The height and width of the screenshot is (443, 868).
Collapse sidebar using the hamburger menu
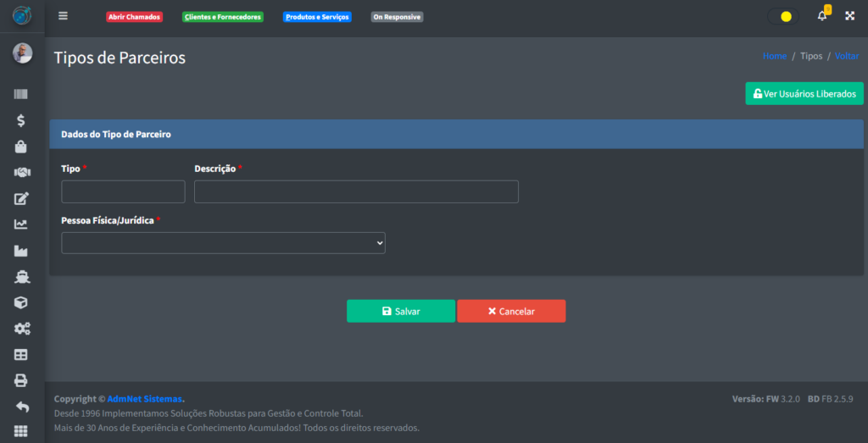click(63, 16)
